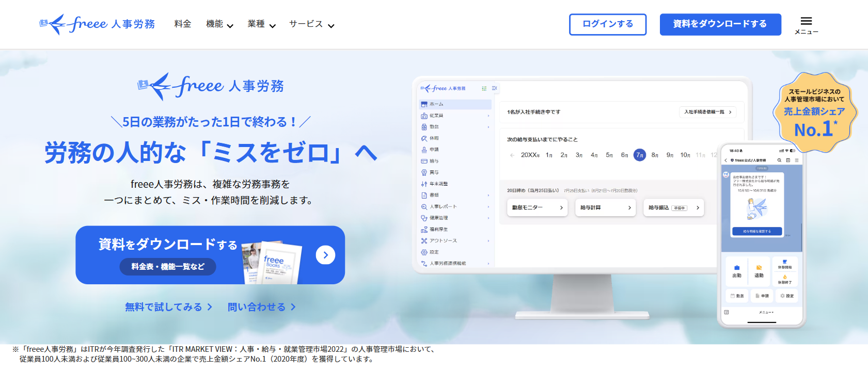The image size is (868, 373).
Task: Click ホーム icon in mockup sidebar
Action: pos(424,104)
